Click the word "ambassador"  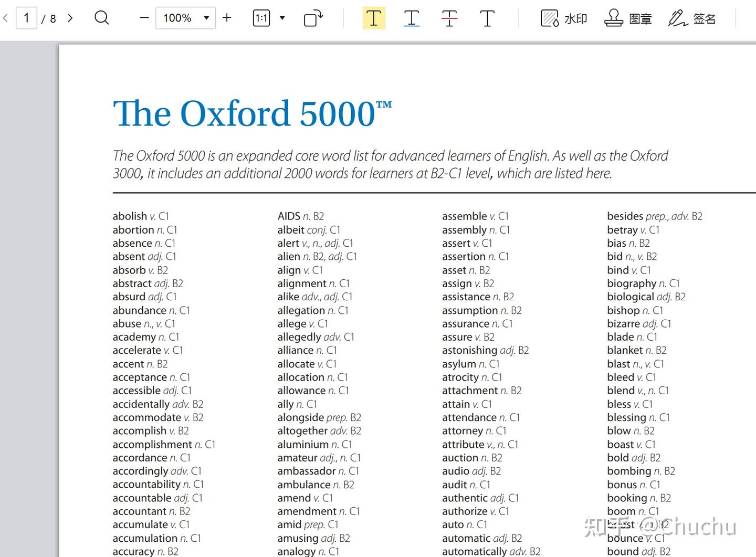coord(307,471)
